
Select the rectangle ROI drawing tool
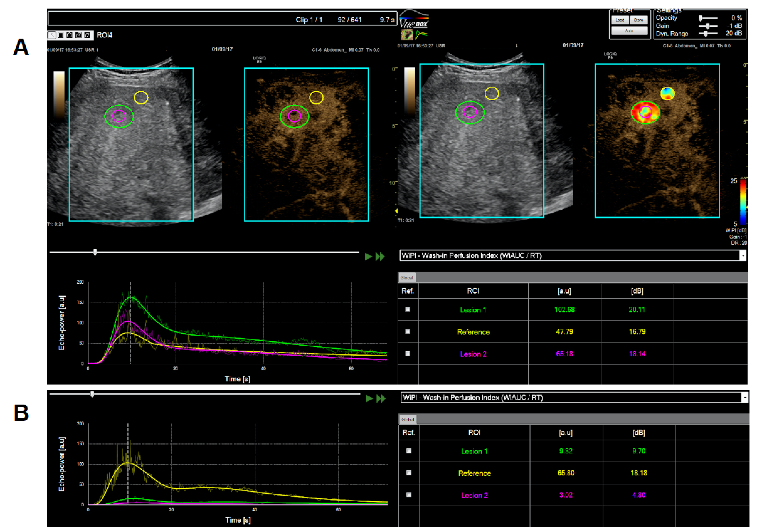(x=61, y=35)
